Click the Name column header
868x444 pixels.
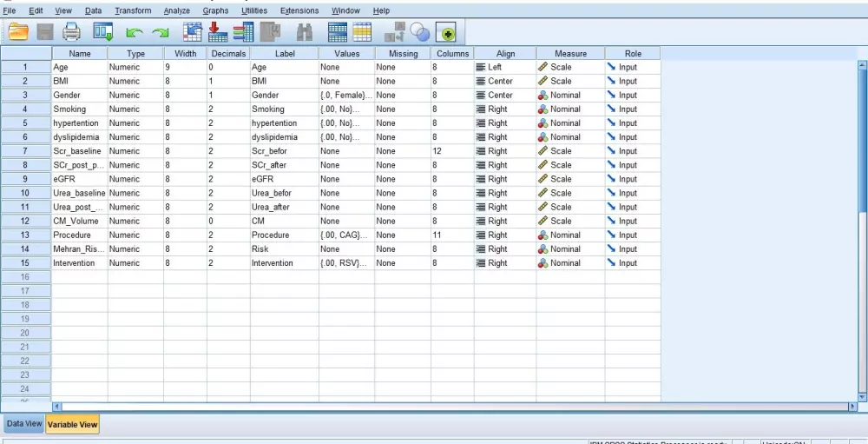[80, 54]
